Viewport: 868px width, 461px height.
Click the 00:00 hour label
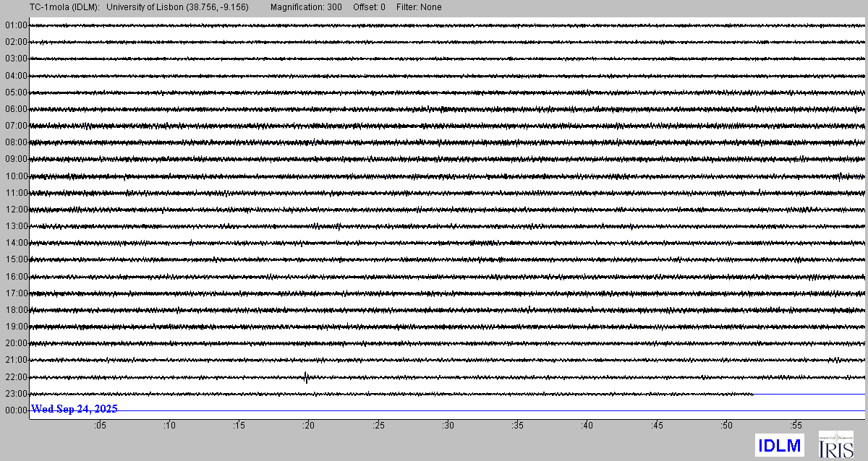pyautogui.click(x=16, y=410)
